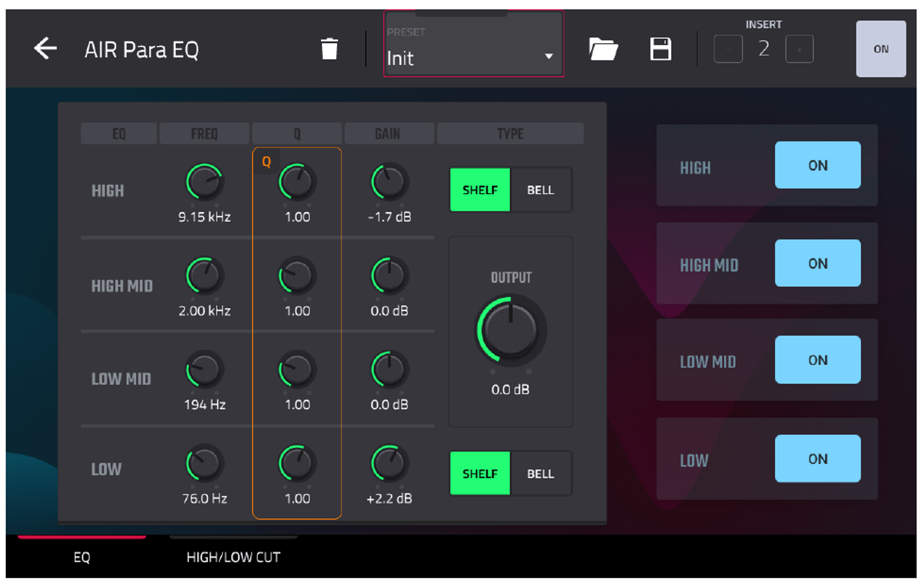
Task: Click the insert number 2
Action: pos(763,48)
